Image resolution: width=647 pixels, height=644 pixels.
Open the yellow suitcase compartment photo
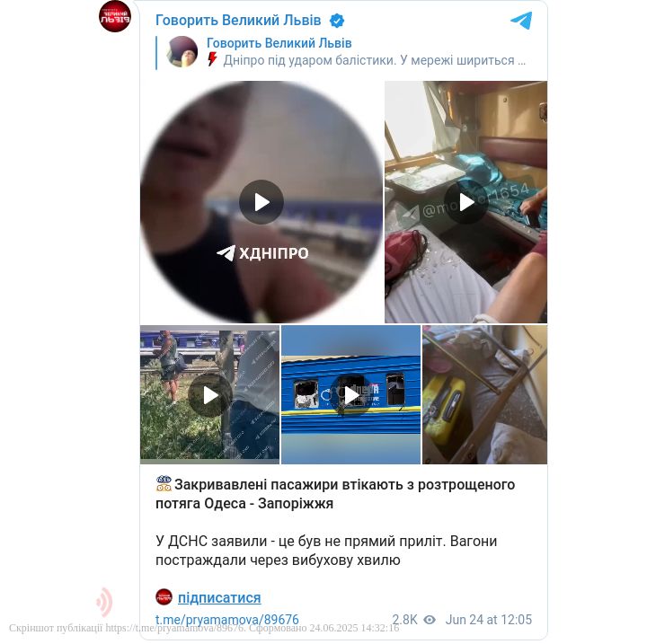[485, 395]
